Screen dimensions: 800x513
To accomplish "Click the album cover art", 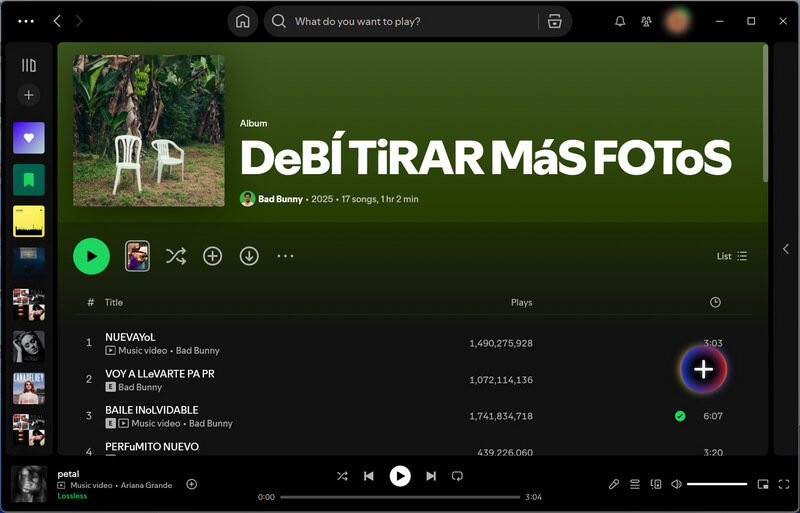I will click(148, 131).
